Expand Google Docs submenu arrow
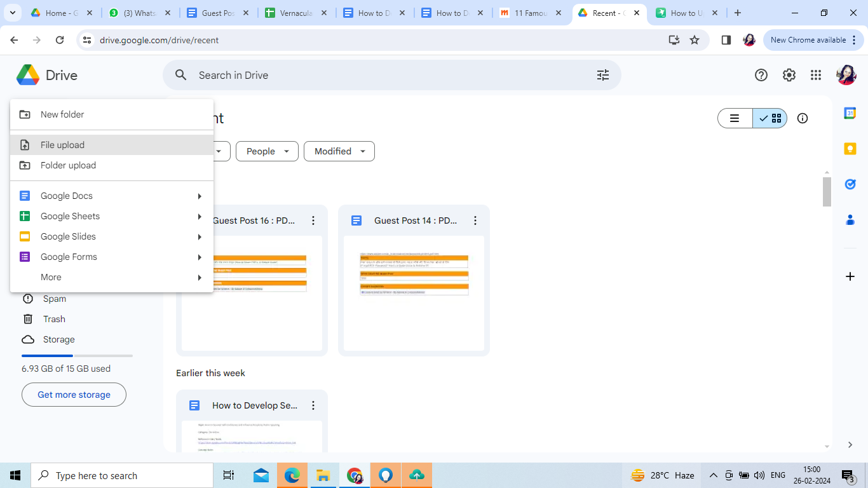Screen dimensions: 868x488 tap(200, 196)
